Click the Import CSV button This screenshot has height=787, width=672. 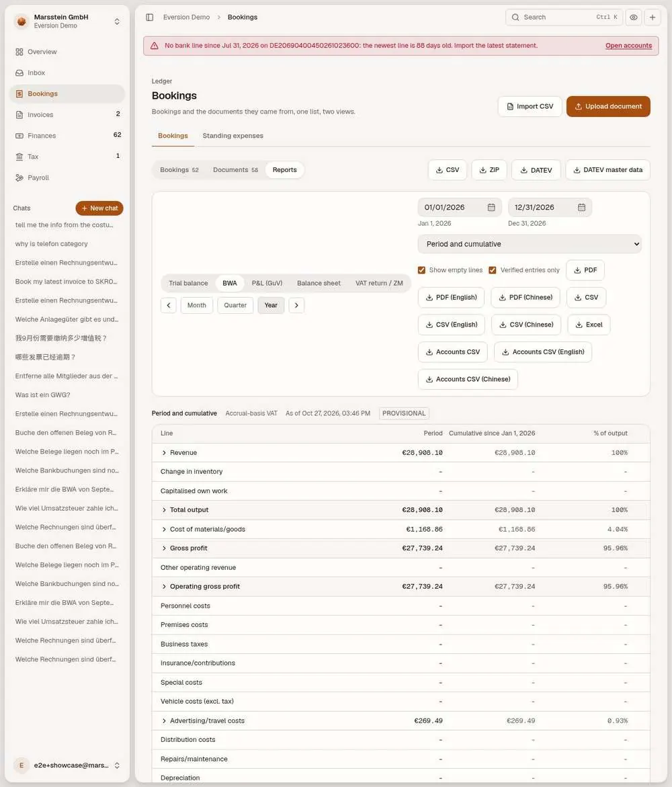coord(530,106)
